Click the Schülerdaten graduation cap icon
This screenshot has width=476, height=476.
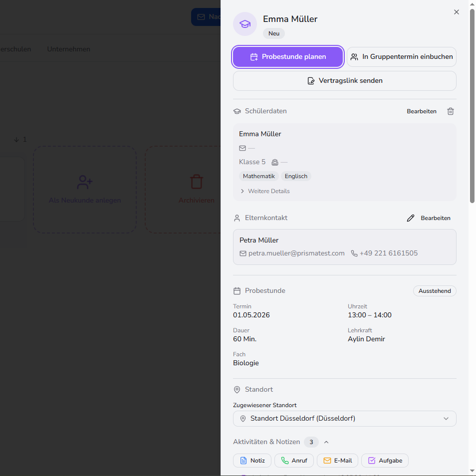pos(237,111)
